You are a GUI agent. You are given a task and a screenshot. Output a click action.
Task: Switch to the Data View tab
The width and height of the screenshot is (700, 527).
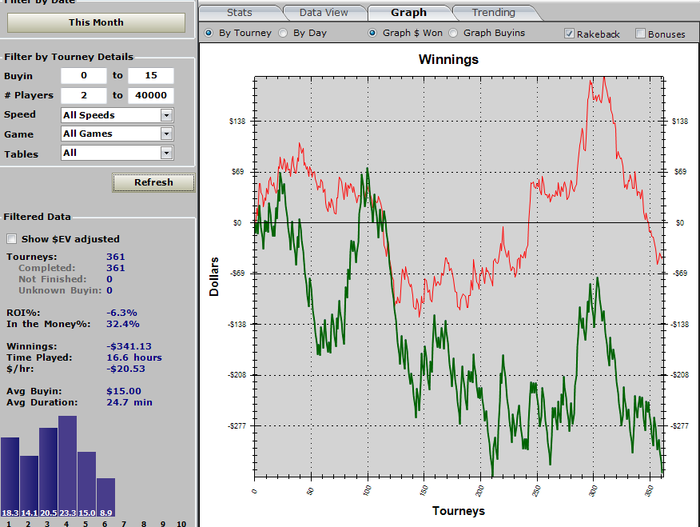pyautogui.click(x=324, y=13)
